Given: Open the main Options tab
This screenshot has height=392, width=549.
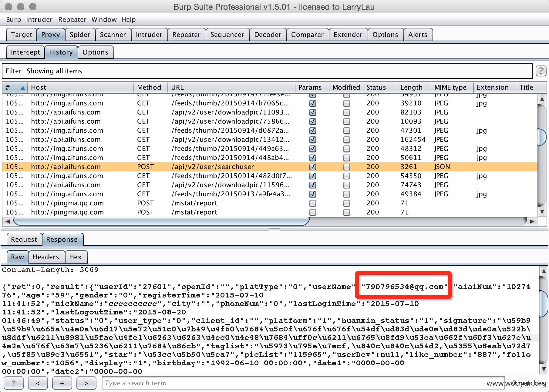Looking at the screenshot, I should 385,35.
